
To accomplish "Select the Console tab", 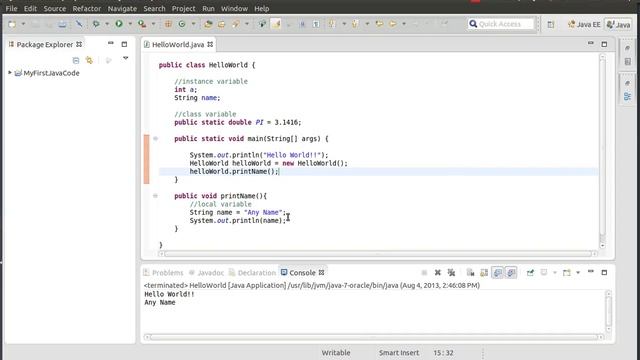I will [x=302, y=273].
